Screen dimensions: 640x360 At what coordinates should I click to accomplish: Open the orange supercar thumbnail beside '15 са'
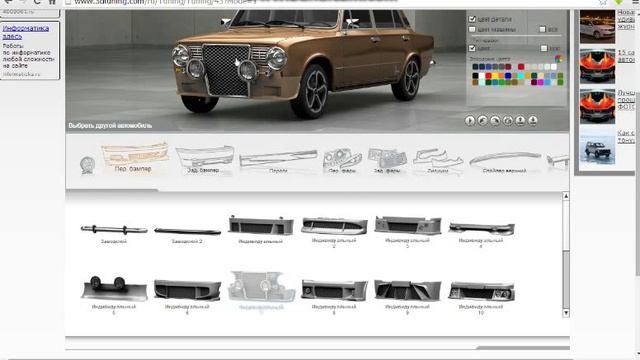tap(597, 66)
